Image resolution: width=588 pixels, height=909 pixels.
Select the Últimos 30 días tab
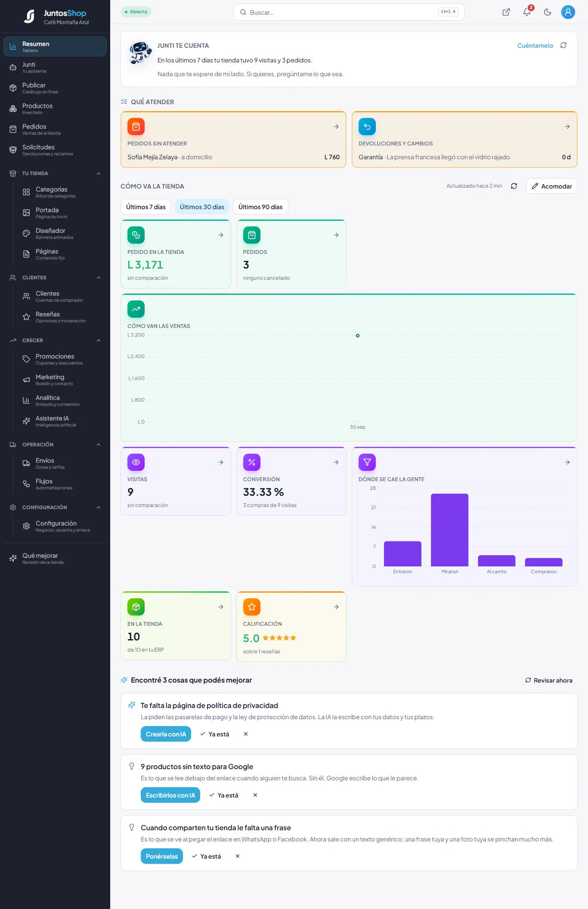202,207
